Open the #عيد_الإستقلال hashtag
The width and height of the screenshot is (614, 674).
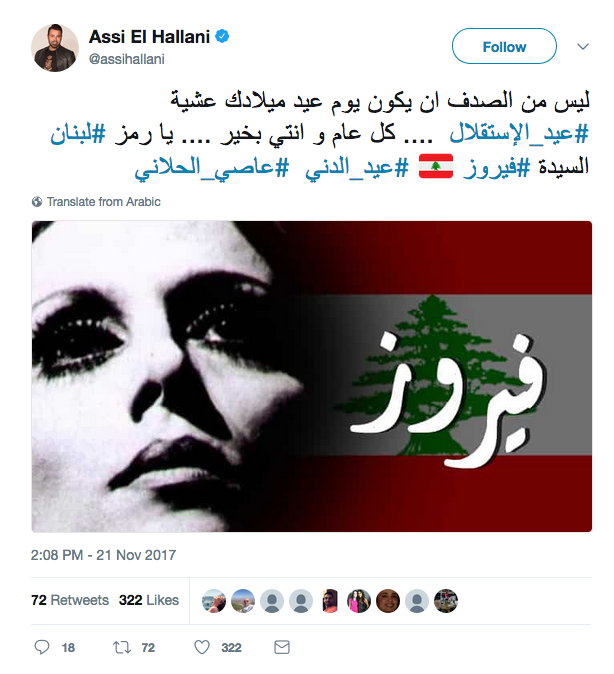519,134
